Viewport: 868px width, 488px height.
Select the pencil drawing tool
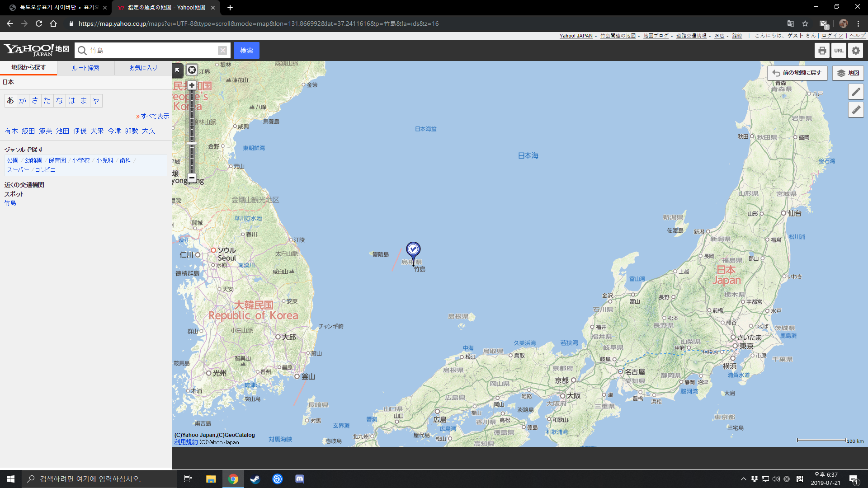856,92
